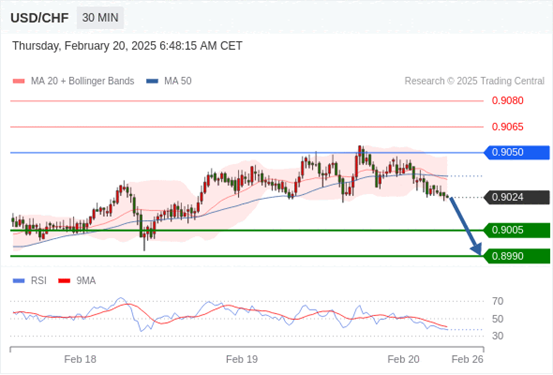Select the 0.9050 pivot price tag

click(x=517, y=152)
